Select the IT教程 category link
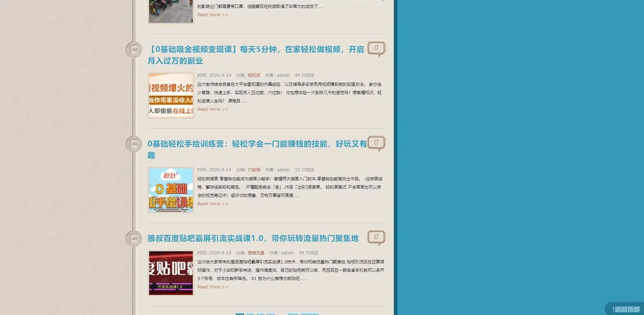 coord(254,170)
